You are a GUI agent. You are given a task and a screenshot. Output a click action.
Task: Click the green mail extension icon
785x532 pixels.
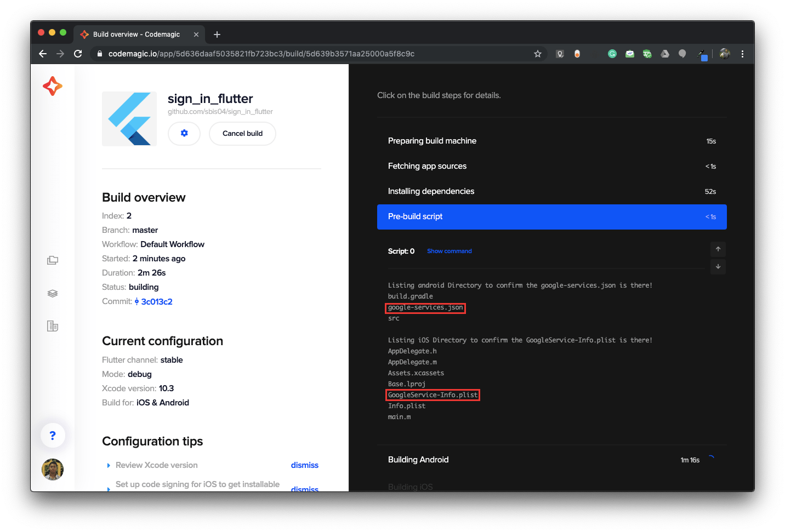click(630, 54)
